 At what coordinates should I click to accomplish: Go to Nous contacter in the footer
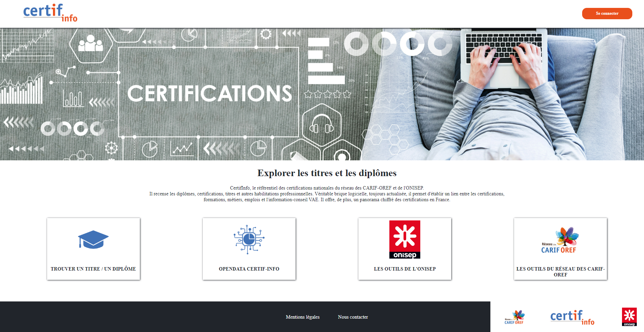[x=353, y=317]
